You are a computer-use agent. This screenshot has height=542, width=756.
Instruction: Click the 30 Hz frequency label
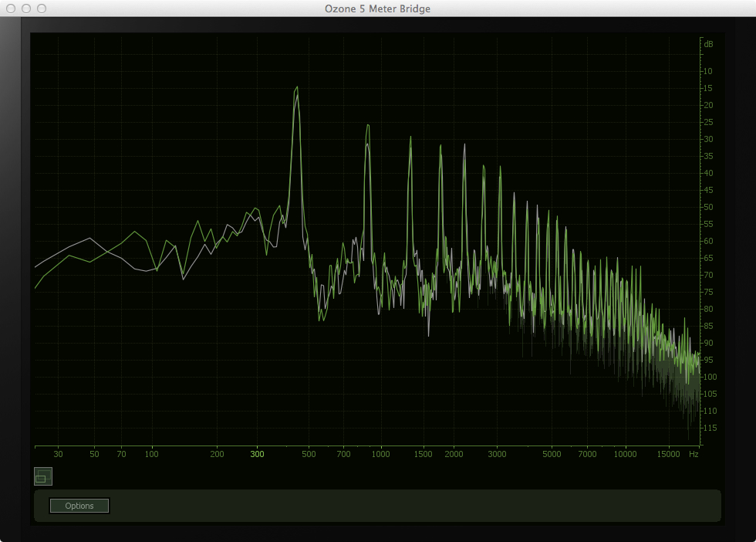coord(59,454)
